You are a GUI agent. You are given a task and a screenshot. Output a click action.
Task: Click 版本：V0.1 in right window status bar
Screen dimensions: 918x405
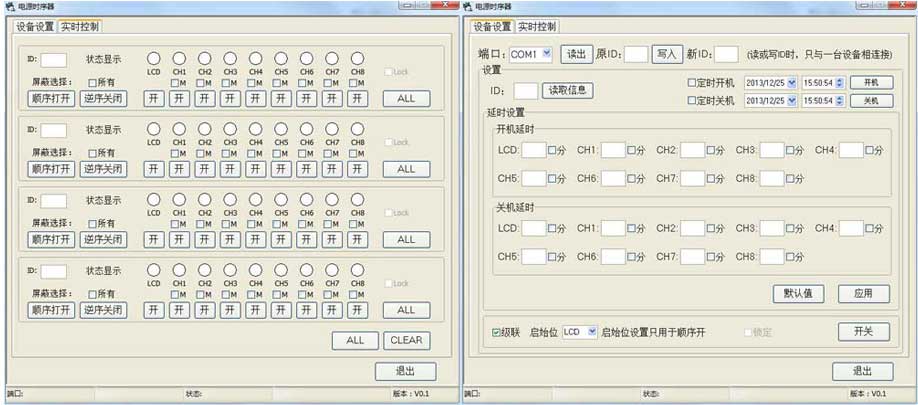click(868, 394)
